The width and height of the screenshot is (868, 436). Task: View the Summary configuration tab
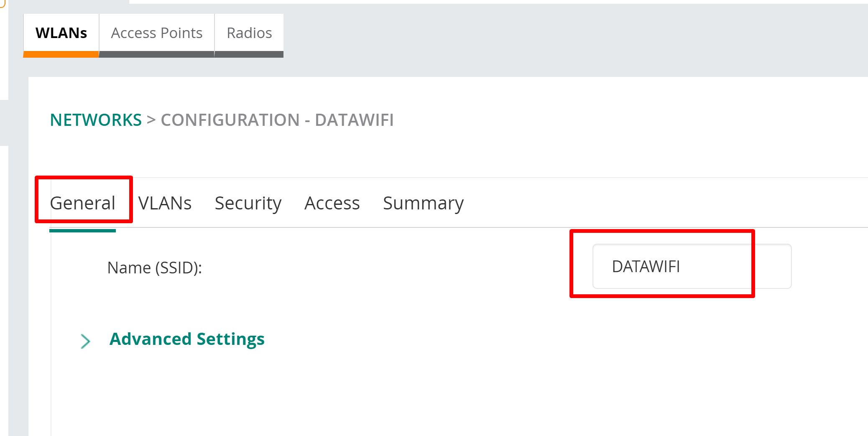coord(423,203)
